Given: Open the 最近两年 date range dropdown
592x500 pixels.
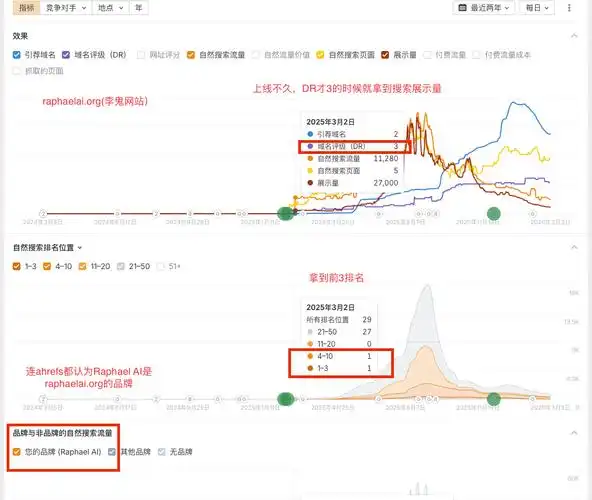Looking at the screenshot, I should pyautogui.click(x=484, y=8).
